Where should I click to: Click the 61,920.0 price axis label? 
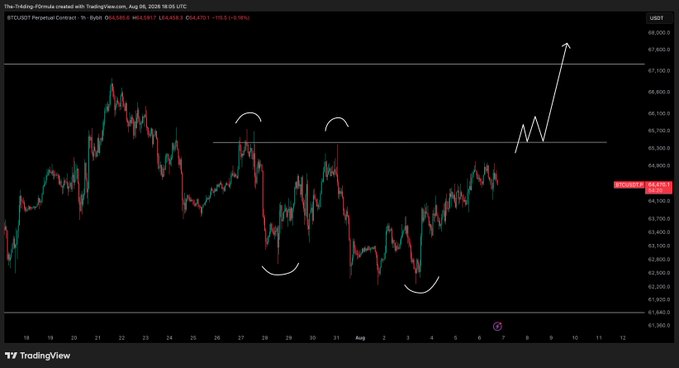click(659, 300)
